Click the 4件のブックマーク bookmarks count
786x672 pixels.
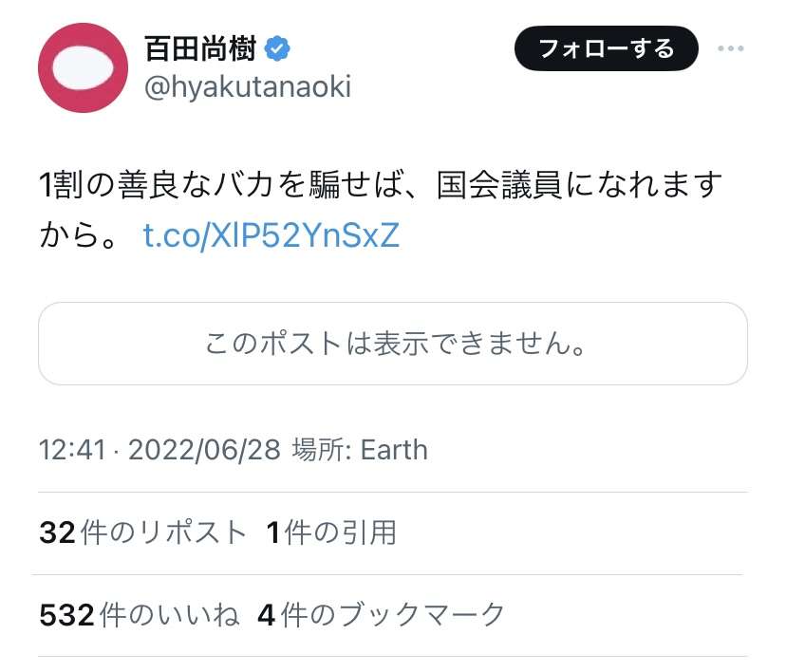[x=381, y=615]
